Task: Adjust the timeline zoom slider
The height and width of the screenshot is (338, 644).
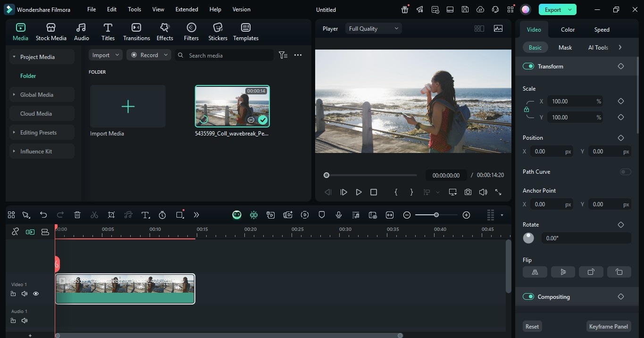Action: [435, 215]
